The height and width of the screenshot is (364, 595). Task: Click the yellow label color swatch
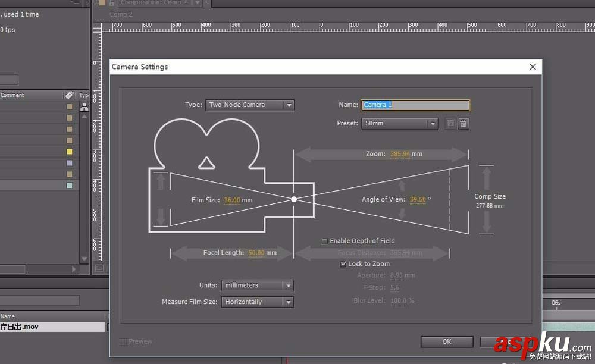click(x=70, y=152)
